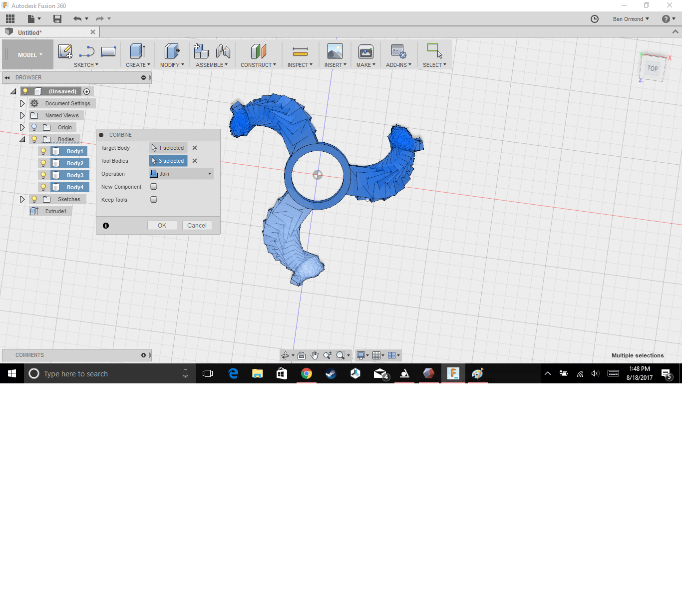Select the Extrude tool in Create
This screenshot has width=683, height=616.
pos(137,51)
